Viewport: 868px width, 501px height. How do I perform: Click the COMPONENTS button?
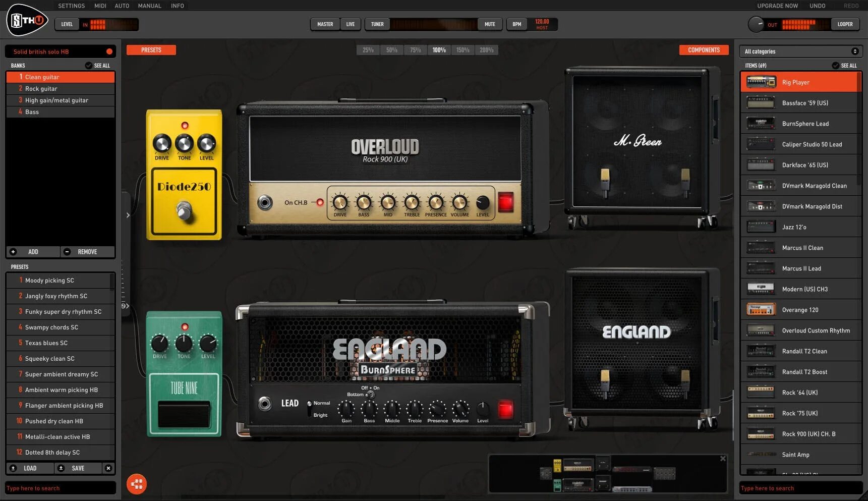point(704,50)
